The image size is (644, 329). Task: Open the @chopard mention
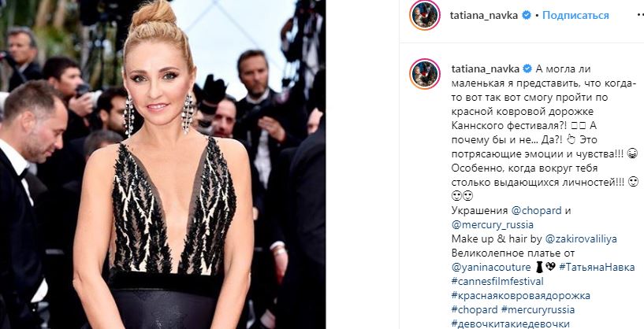(536, 210)
